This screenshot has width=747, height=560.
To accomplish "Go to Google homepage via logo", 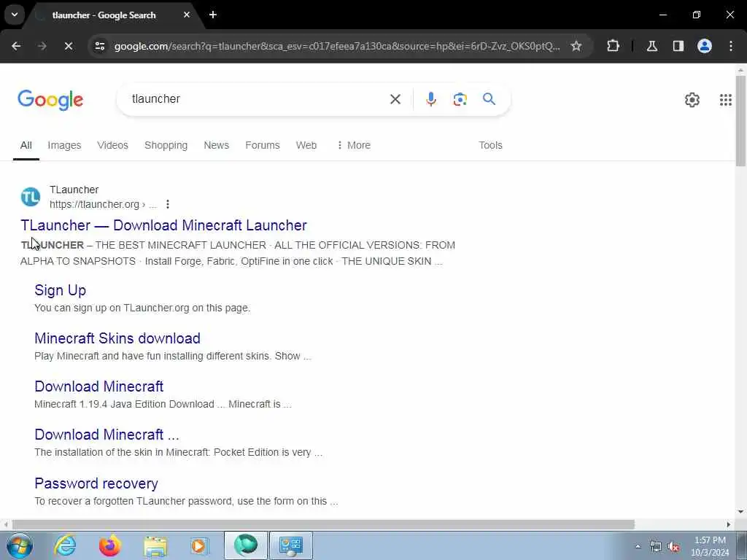I will 50,100.
